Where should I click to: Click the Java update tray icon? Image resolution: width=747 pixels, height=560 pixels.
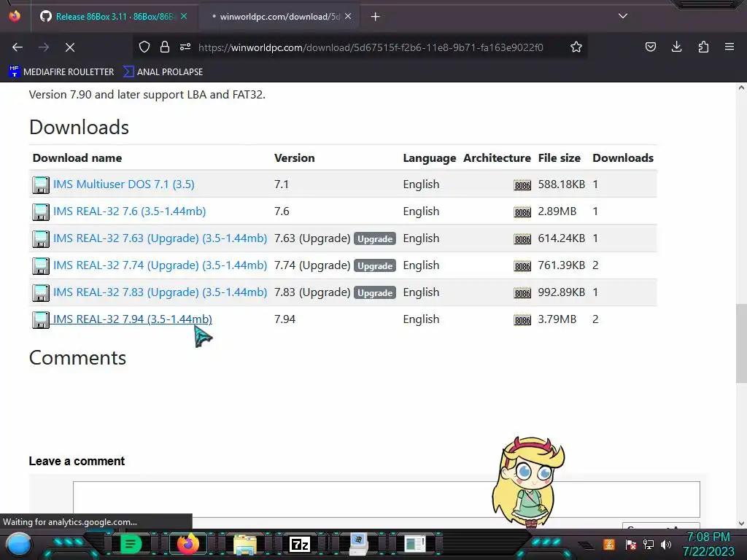[x=609, y=544]
